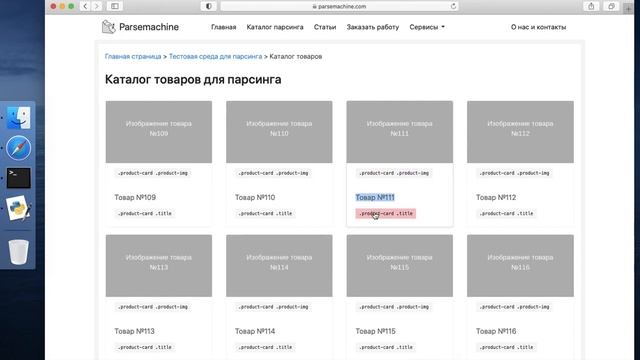The height and width of the screenshot is (360, 640).
Task: Click the Товар №116 title
Action: click(496, 331)
